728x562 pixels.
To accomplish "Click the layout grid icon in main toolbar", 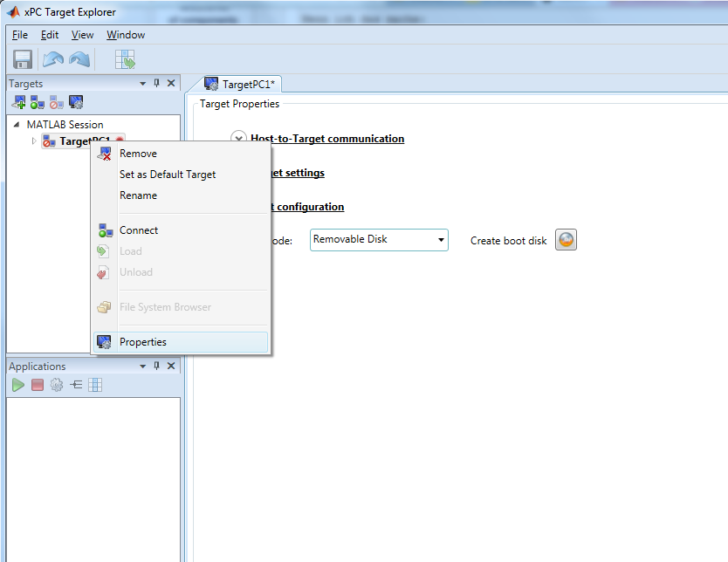I will pos(125,59).
